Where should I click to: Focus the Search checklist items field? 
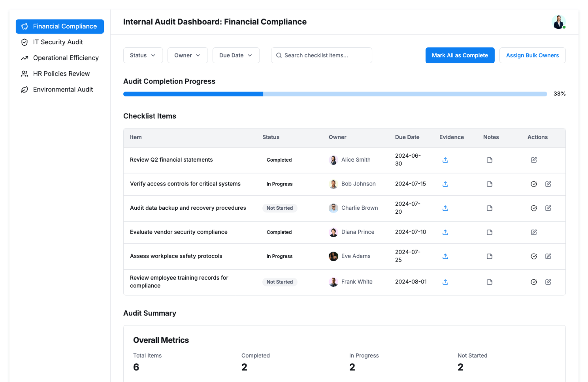coord(321,55)
